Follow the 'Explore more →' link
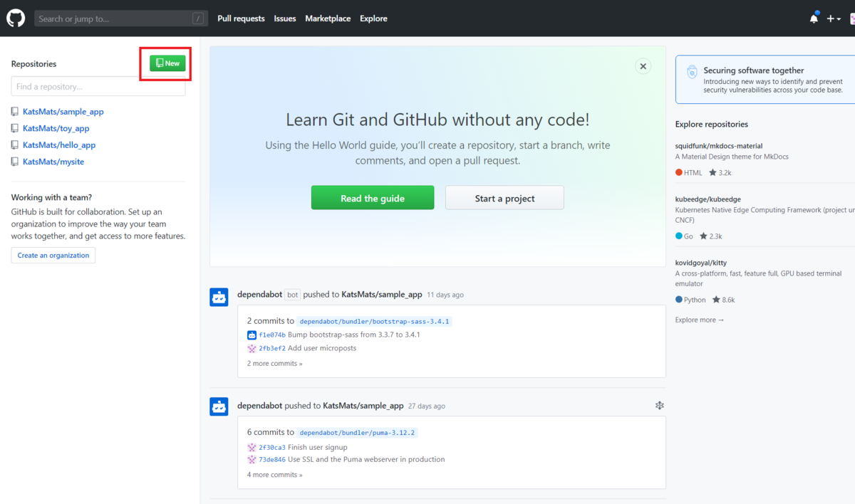The image size is (855, 504). [700, 320]
